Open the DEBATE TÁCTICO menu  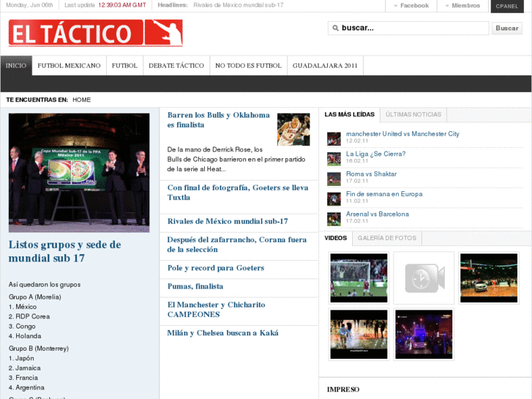pos(176,66)
